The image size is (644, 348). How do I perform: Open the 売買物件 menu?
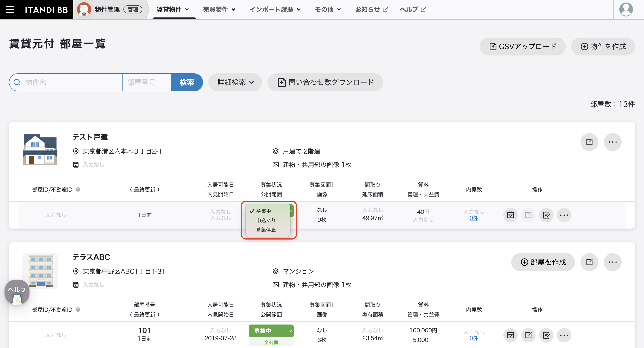pos(219,9)
